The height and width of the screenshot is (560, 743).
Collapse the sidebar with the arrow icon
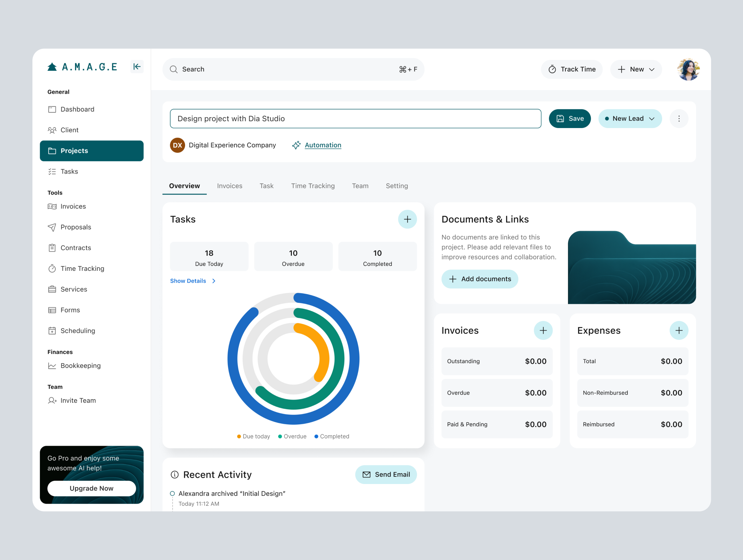coord(137,67)
